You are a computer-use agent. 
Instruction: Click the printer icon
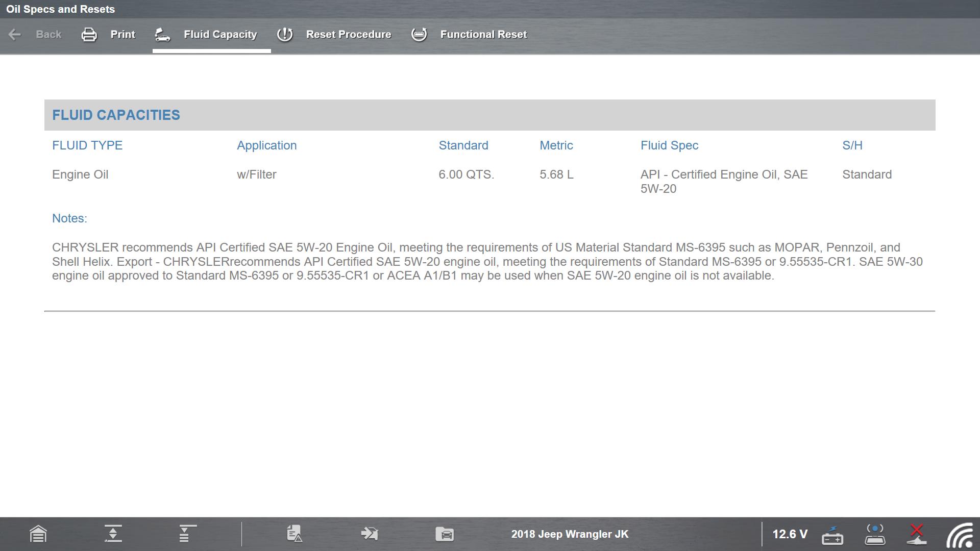[x=89, y=35]
